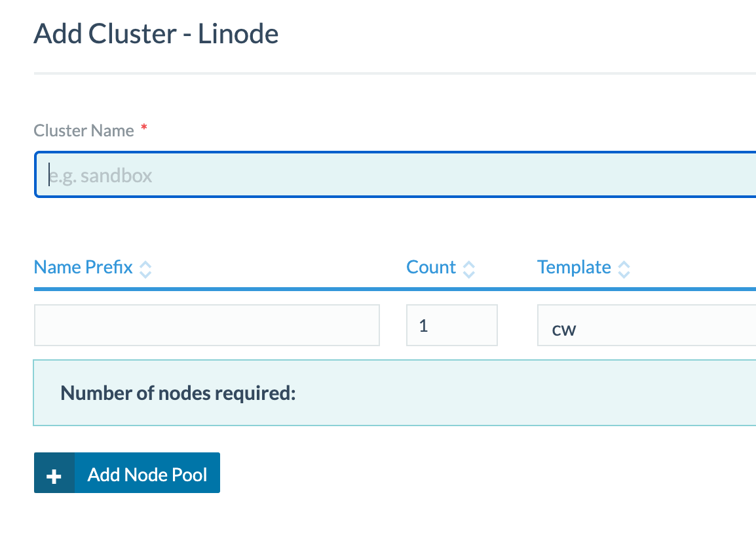Click the e.g. sandbox placeholder text

(100, 175)
